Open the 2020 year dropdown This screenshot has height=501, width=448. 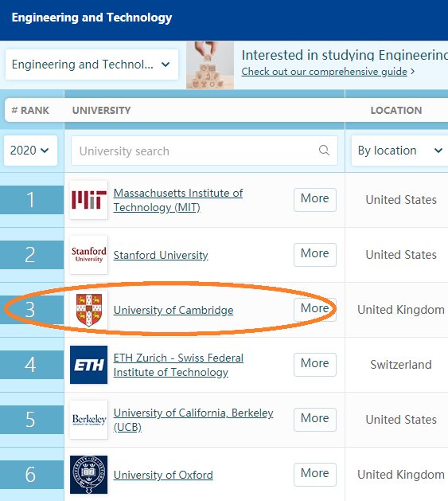[30, 151]
